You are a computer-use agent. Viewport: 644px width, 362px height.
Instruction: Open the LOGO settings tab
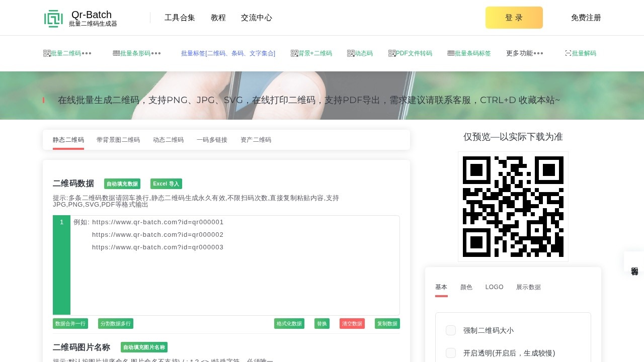point(494,287)
